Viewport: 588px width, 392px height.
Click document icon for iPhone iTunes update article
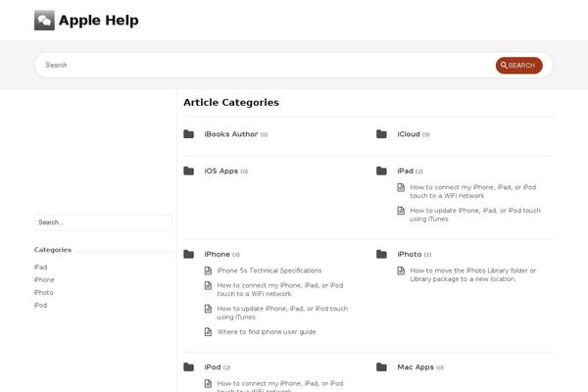pos(208,309)
